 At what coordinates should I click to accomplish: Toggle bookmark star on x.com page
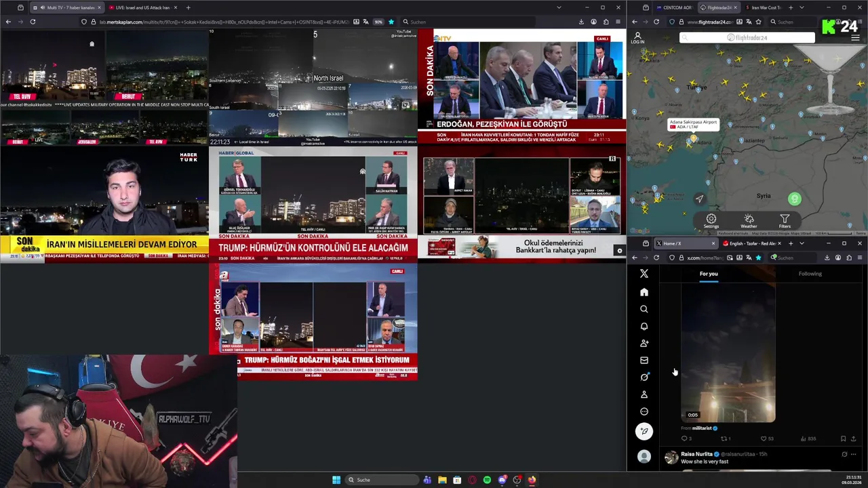tap(758, 258)
